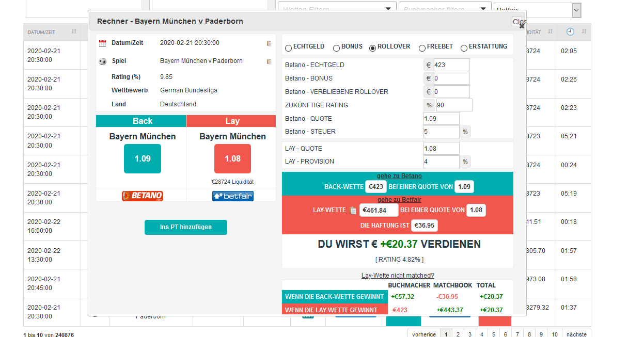Focus the Betano ECHTGELD amount field

point(451,65)
